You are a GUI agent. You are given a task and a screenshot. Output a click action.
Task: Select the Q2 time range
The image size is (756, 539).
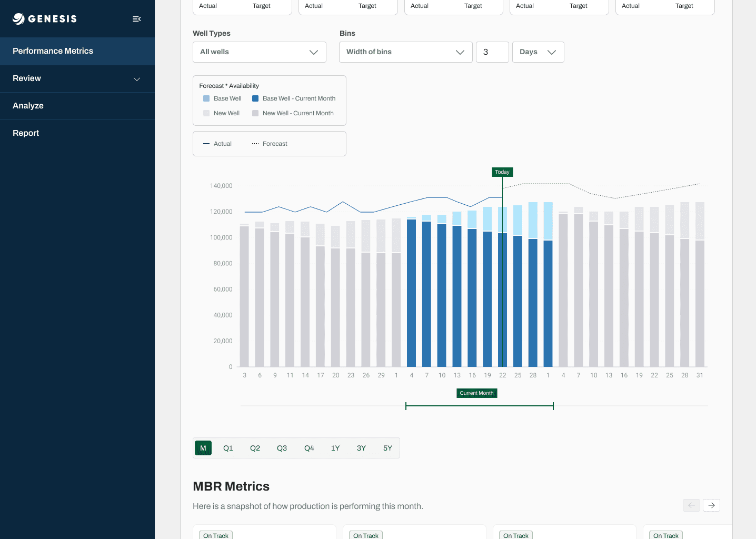pos(255,448)
